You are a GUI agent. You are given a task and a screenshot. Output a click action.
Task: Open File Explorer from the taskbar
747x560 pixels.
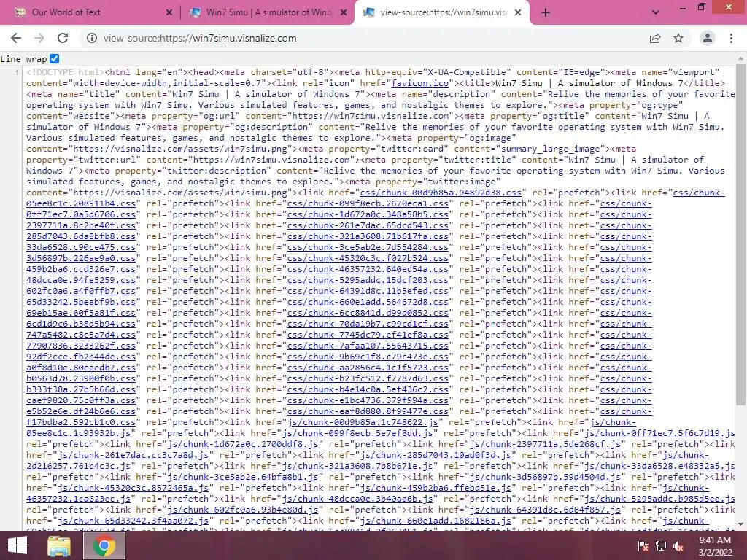[59, 545]
